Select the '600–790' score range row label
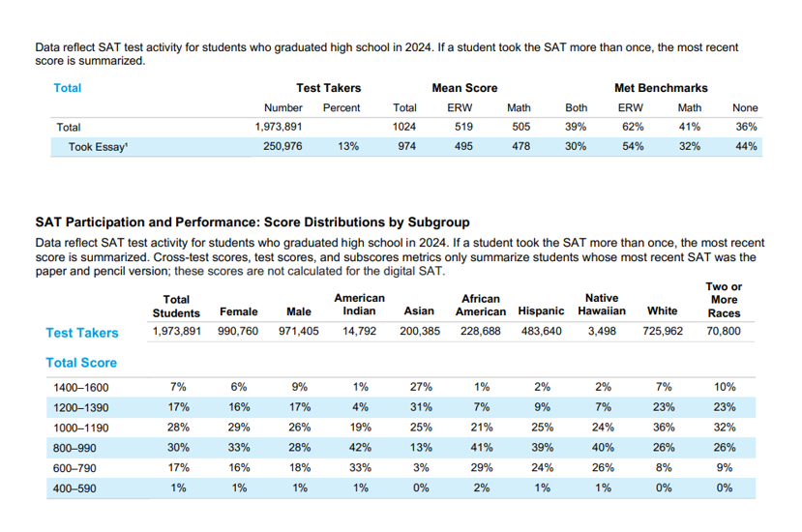Image resolution: width=802 pixels, height=532 pixels. (74, 468)
